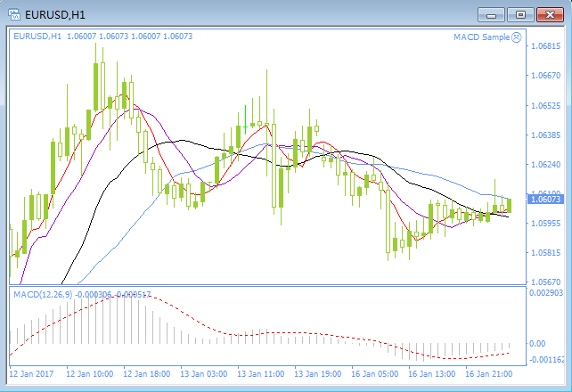
Task: Click MACD scale value -0.001162
Action: coord(546,360)
